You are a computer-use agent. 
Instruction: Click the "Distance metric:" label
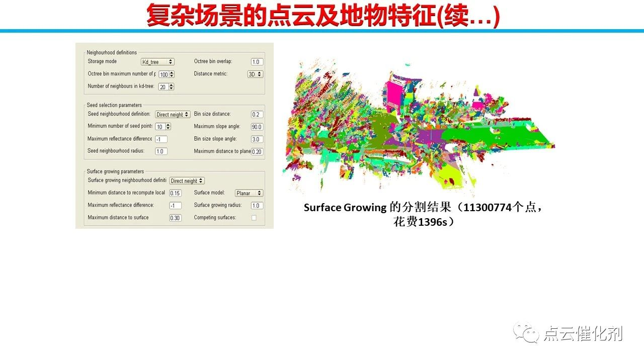211,74
